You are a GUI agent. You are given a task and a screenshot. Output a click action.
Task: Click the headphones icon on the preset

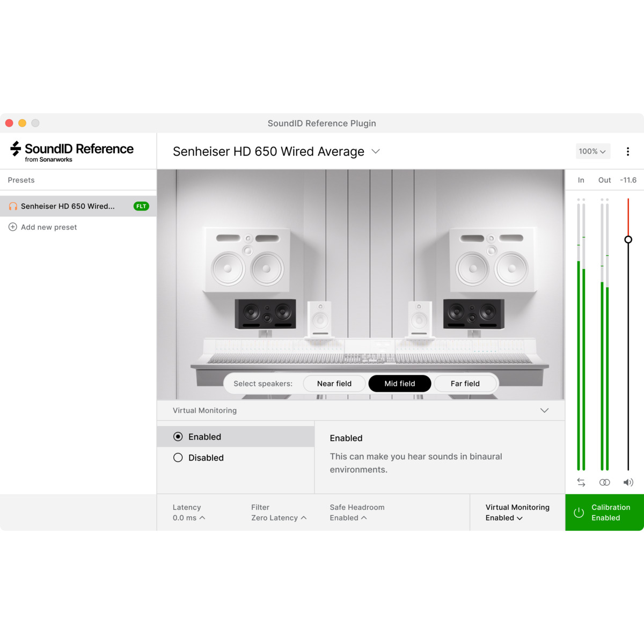pyautogui.click(x=14, y=206)
